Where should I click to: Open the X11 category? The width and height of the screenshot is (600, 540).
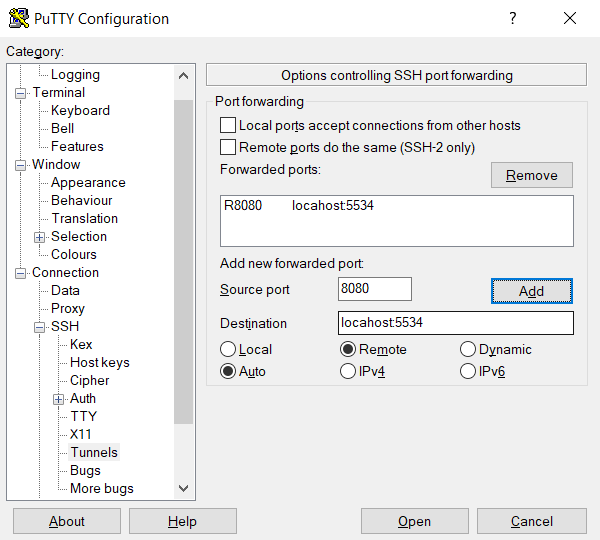81,434
